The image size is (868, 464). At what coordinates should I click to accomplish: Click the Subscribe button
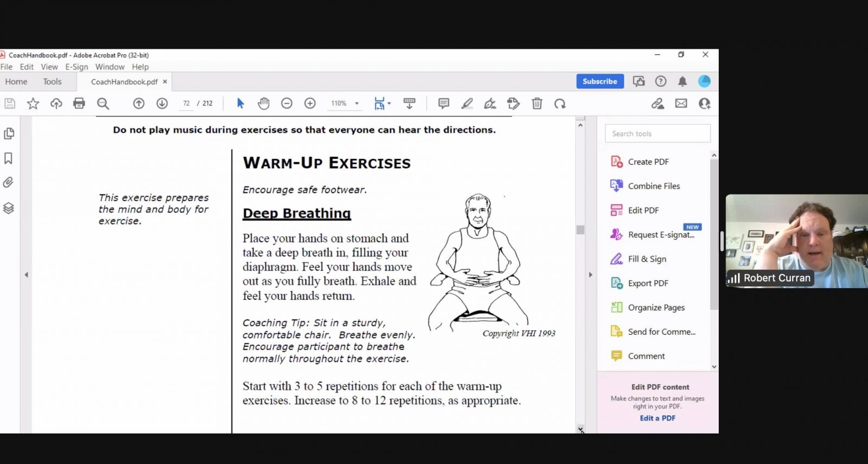point(599,81)
